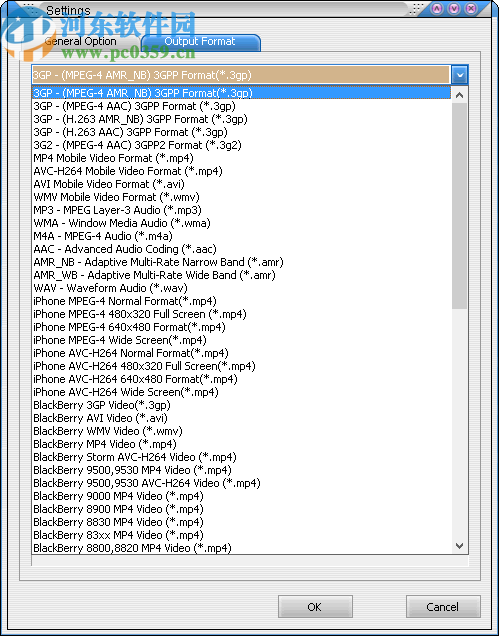Pick WMA - Window Media Audio
The image size is (499, 636).
point(241,223)
